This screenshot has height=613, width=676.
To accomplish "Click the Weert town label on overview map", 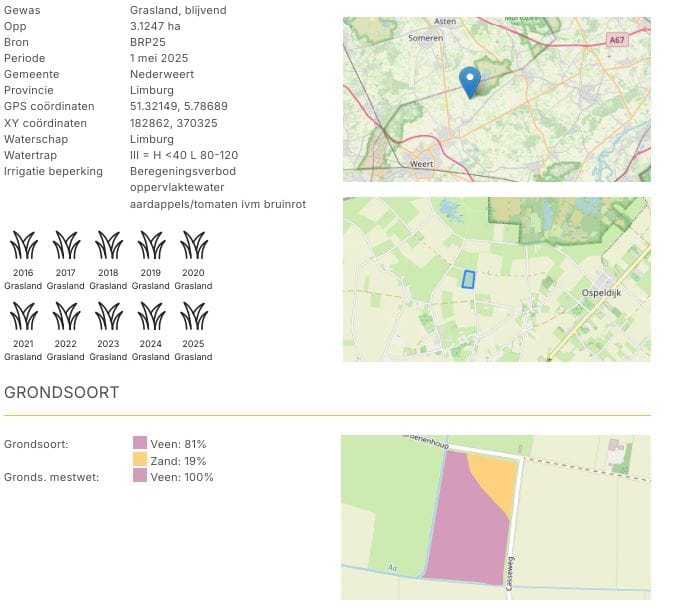I will coord(421,163).
